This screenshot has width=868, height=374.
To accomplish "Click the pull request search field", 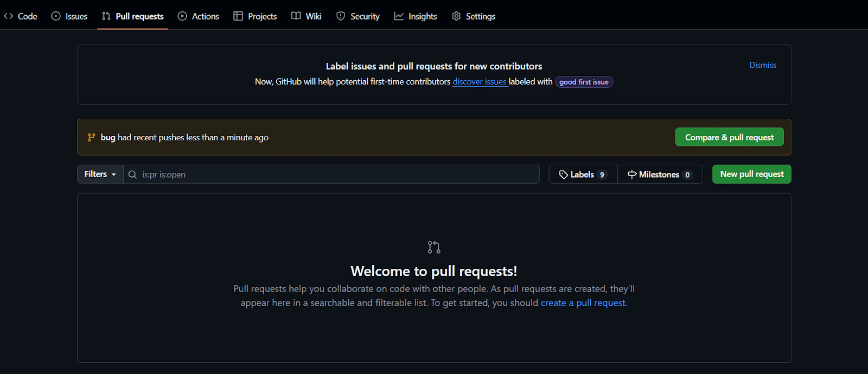I will pyautogui.click(x=336, y=175).
